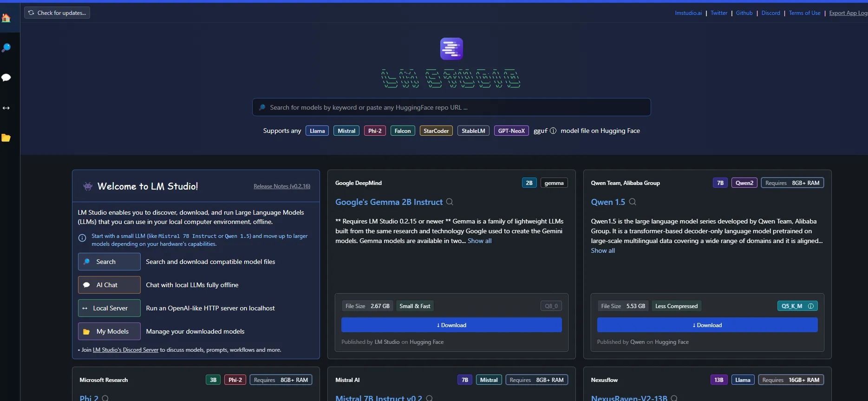
Task: Click the Phi-2 architecture tag
Action: click(x=375, y=131)
